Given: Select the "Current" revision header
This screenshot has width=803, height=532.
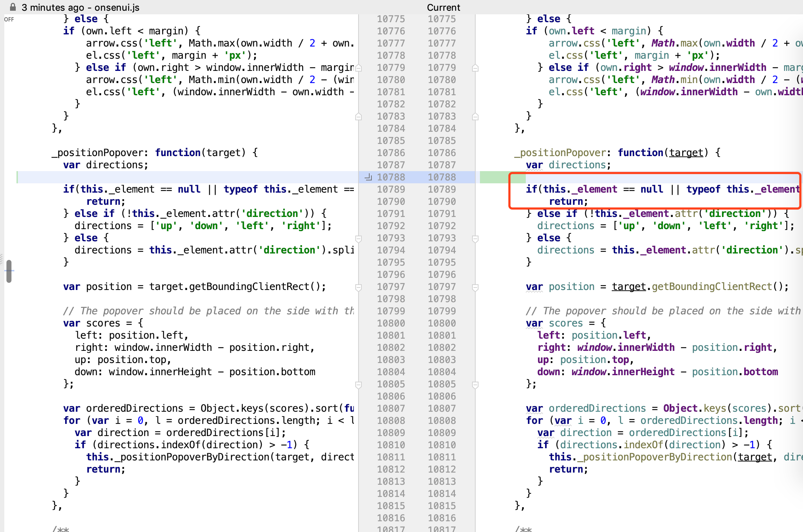Looking at the screenshot, I should (x=443, y=7).
